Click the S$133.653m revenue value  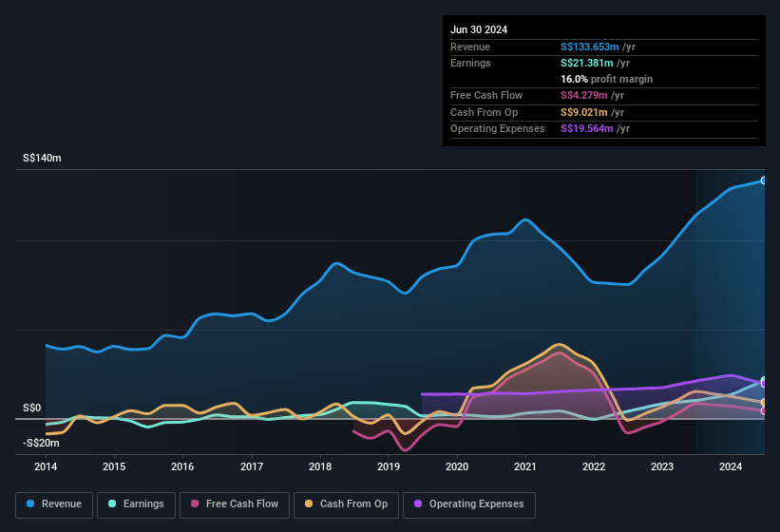(589, 47)
